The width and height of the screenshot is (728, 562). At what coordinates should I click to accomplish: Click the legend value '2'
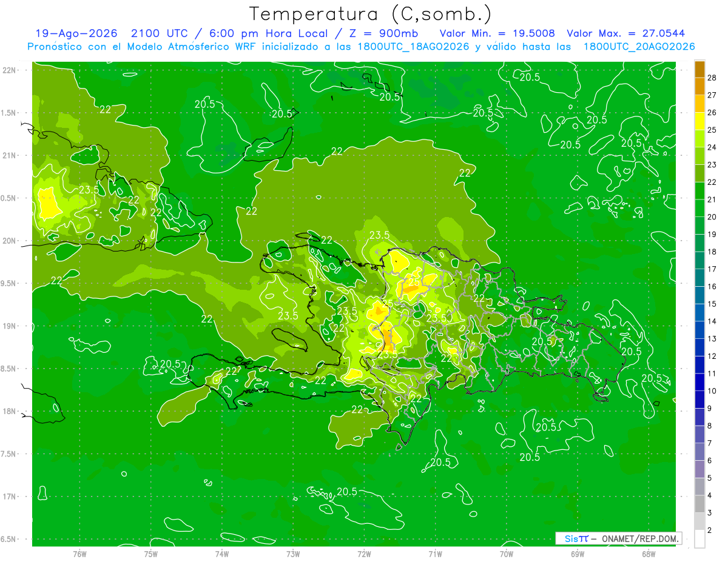(711, 530)
